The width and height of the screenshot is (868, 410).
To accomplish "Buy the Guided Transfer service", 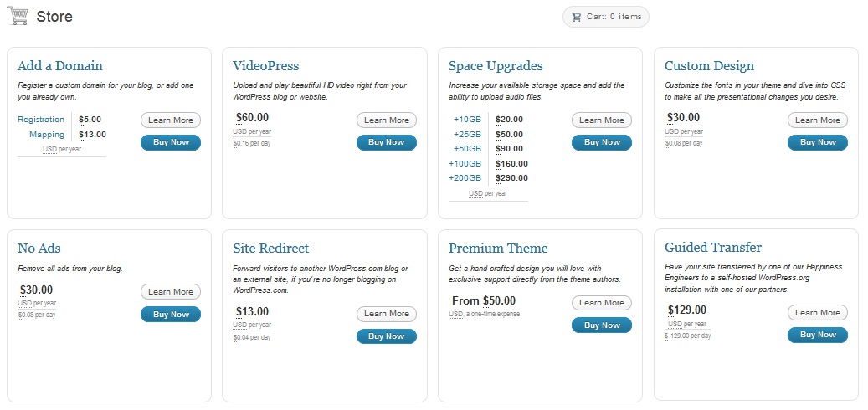I will click(818, 335).
